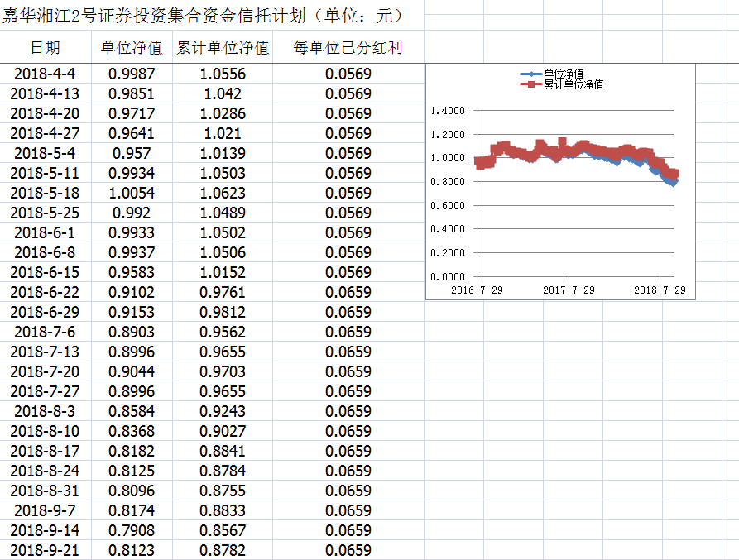The image size is (739, 560).
Task: Select date cell 2018-8-31
Action: tap(46, 491)
